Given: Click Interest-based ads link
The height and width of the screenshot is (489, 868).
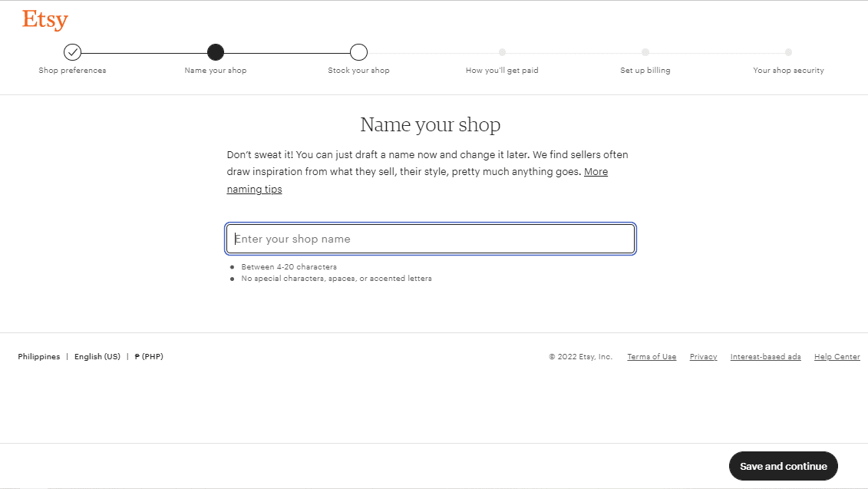Looking at the screenshot, I should tap(765, 356).
